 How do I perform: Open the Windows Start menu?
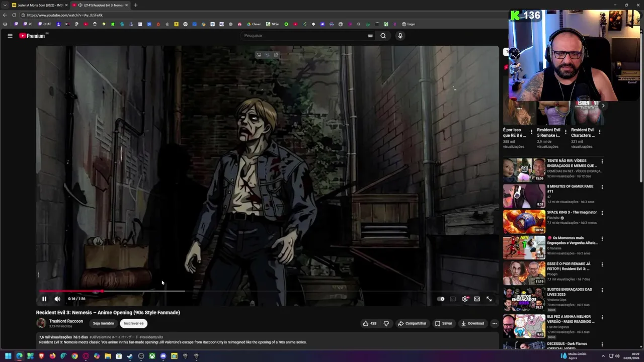[8, 356]
